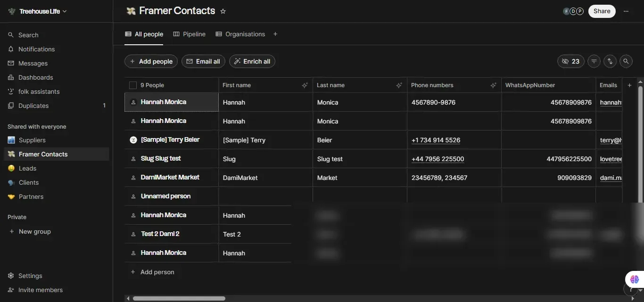Click the 909093829 WhatsApp cell
644x302 pixels.
[x=548, y=178]
